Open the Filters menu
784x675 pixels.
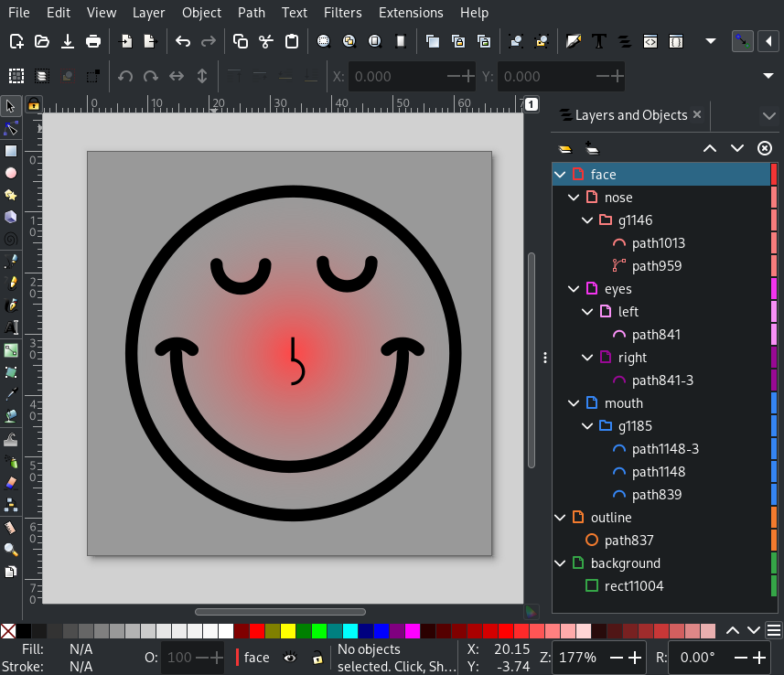[342, 13]
